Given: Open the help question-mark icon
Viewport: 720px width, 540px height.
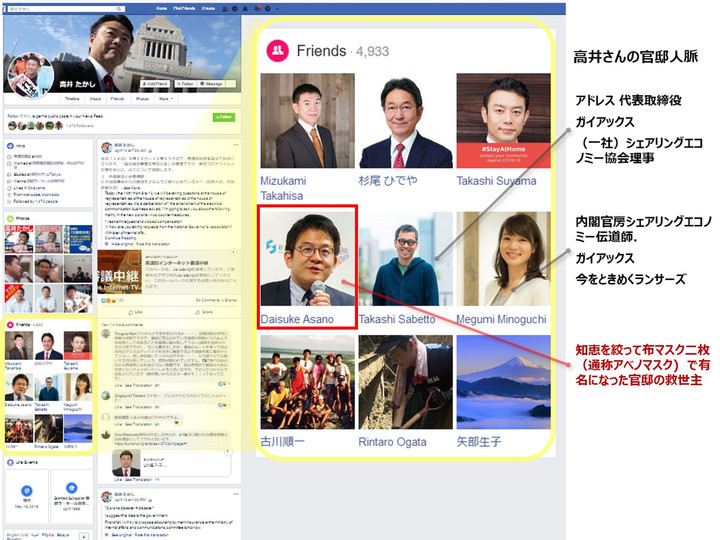Looking at the screenshot, I should click(x=268, y=9).
